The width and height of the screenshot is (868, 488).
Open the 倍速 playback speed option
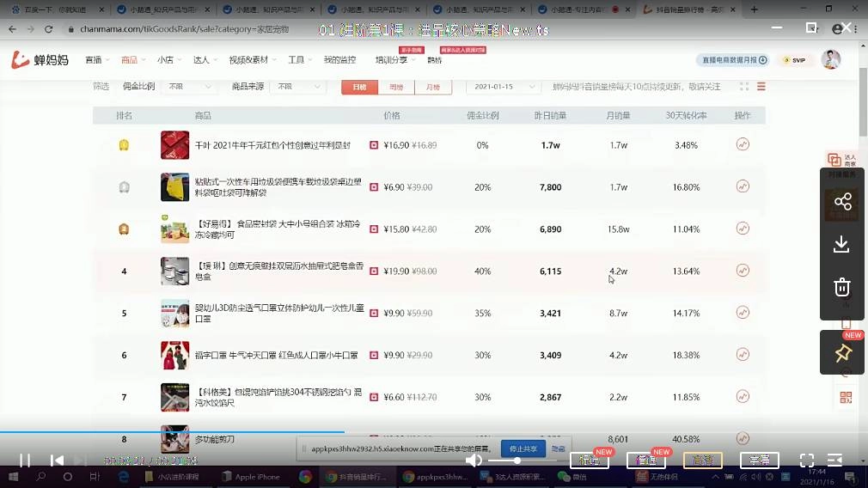[646, 460]
